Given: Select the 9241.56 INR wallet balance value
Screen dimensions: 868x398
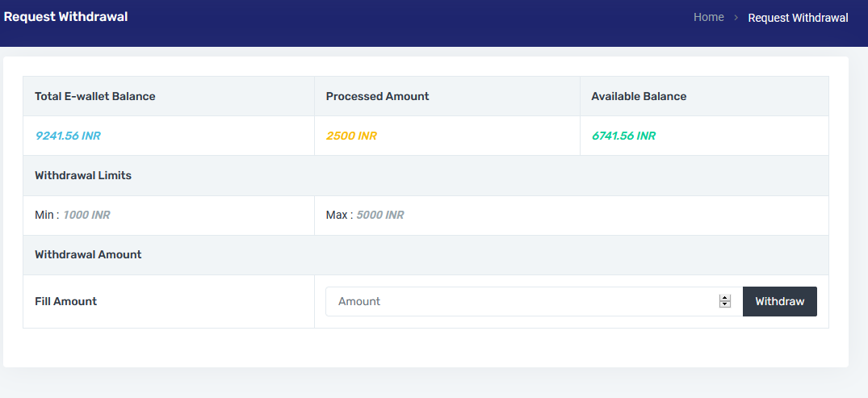Looking at the screenshot, I should [x=68, y=136].
